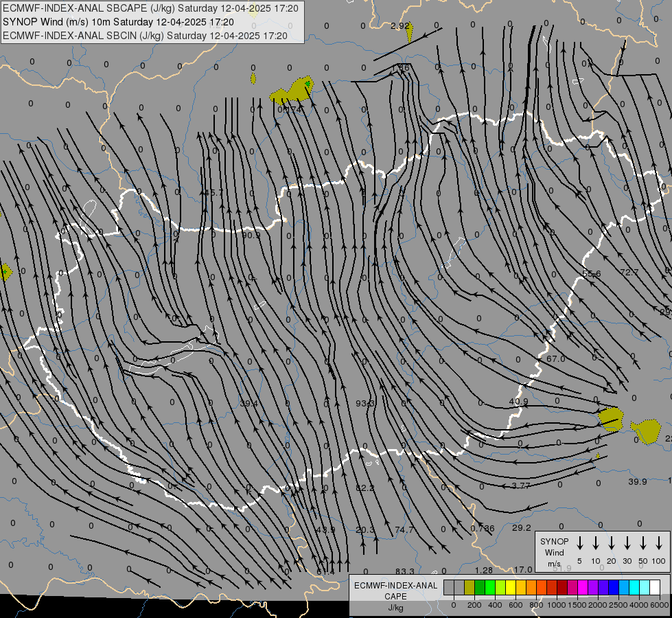Click the 600 tick label on colorbar

(x=515, y=605)
